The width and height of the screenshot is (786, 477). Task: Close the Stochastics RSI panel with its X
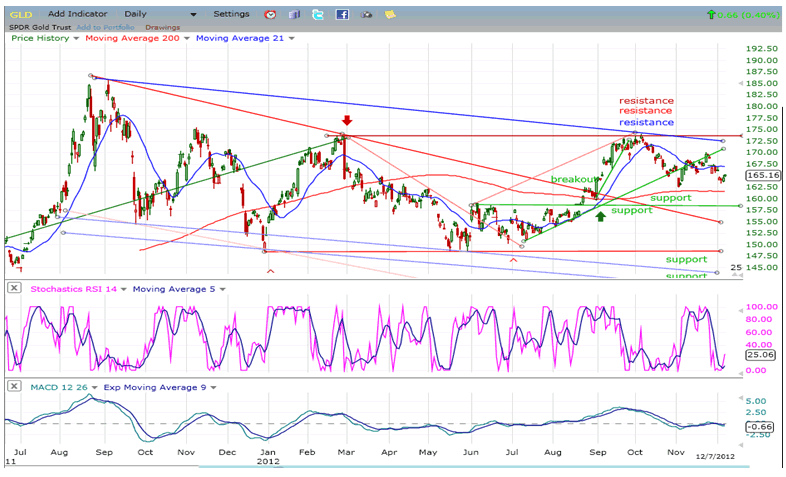coord(14,288)
